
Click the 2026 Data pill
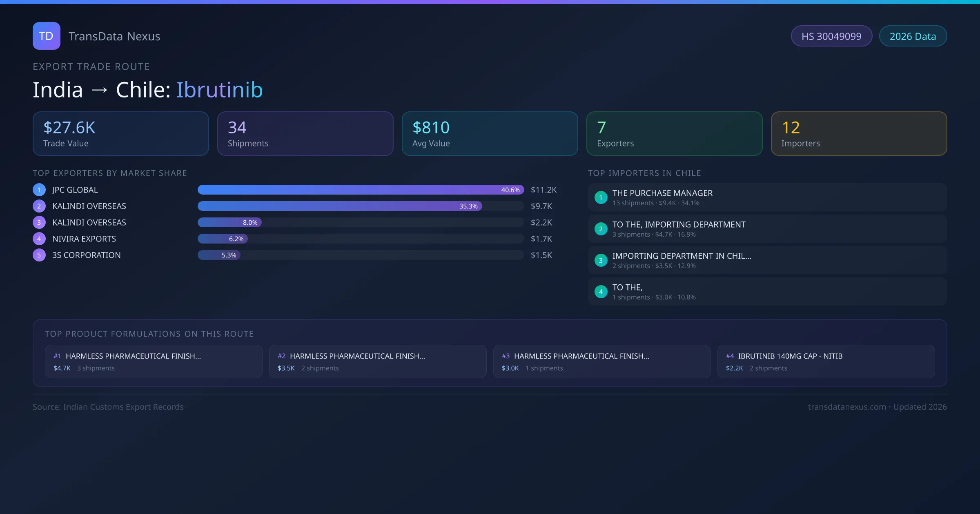tap(913, 36)
